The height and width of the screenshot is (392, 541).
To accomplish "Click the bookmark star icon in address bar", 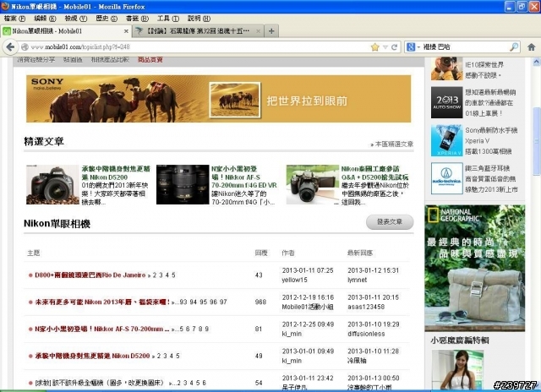I will [x=374, y=47].
